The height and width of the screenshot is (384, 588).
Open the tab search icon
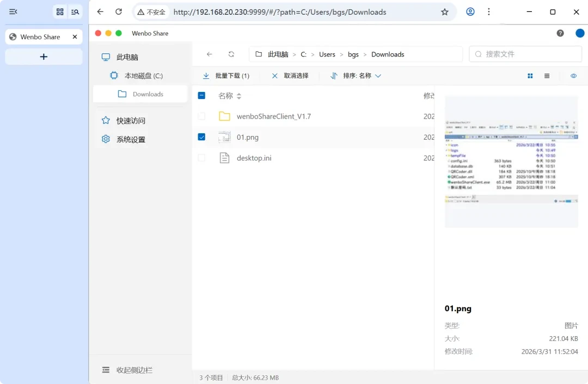[x=75, y=12]
